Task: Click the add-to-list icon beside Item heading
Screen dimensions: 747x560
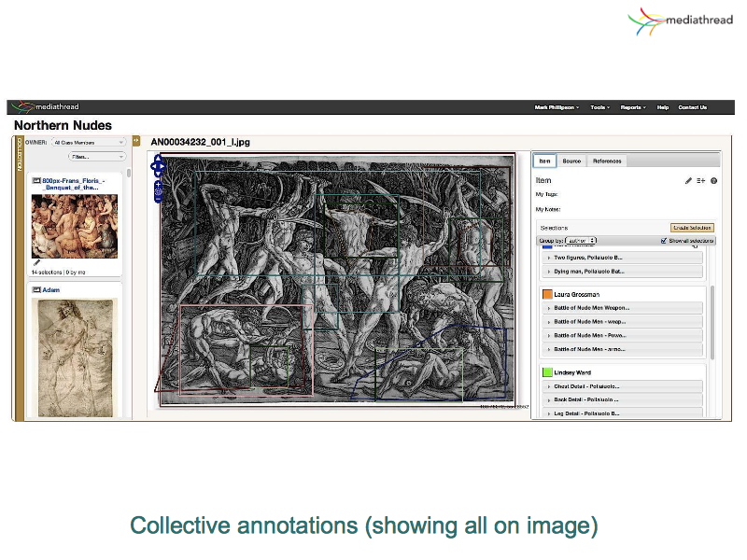Action: [x=700, y=180]
